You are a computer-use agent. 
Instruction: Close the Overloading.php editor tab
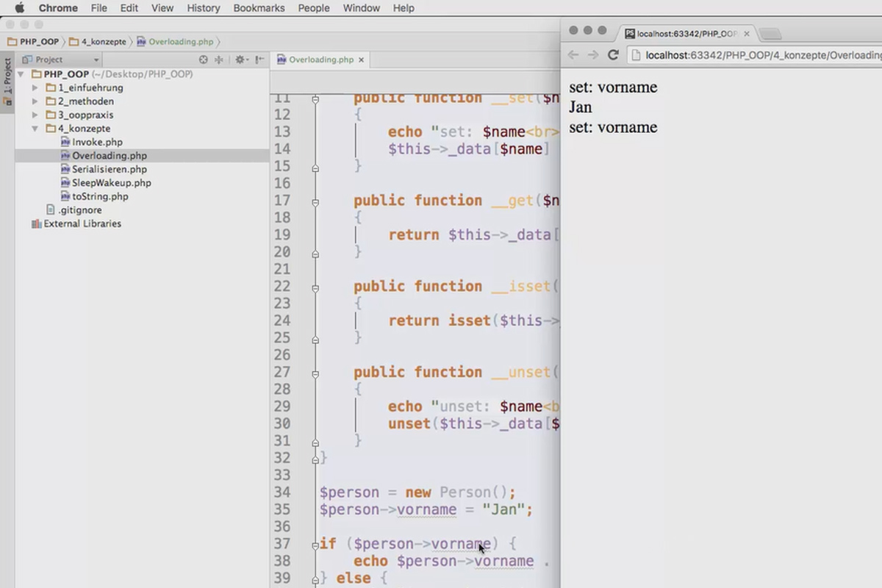(362, 60)
